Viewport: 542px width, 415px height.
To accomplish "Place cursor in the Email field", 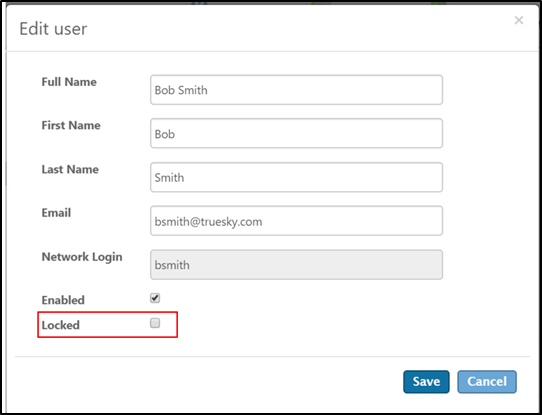I will tap(296, 221).
